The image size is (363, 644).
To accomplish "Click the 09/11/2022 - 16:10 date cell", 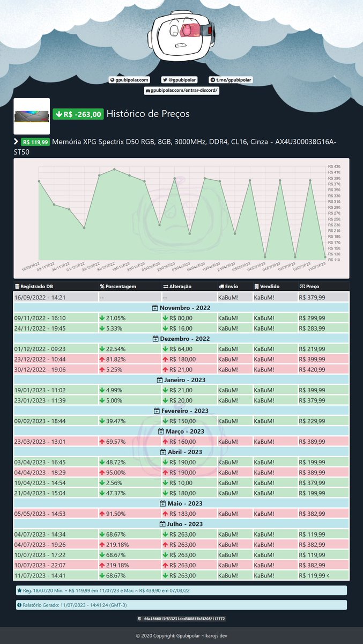I will click(56, 318).
